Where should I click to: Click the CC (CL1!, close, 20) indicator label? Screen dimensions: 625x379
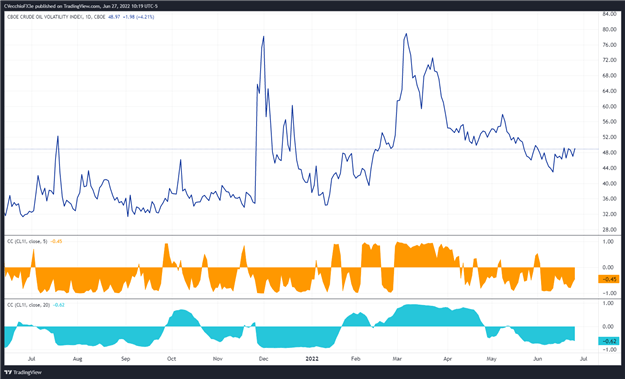(x=28, y=305)
